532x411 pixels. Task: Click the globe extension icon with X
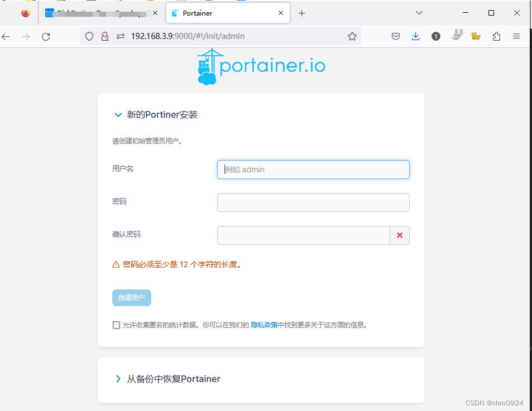[x=457, y=35]
